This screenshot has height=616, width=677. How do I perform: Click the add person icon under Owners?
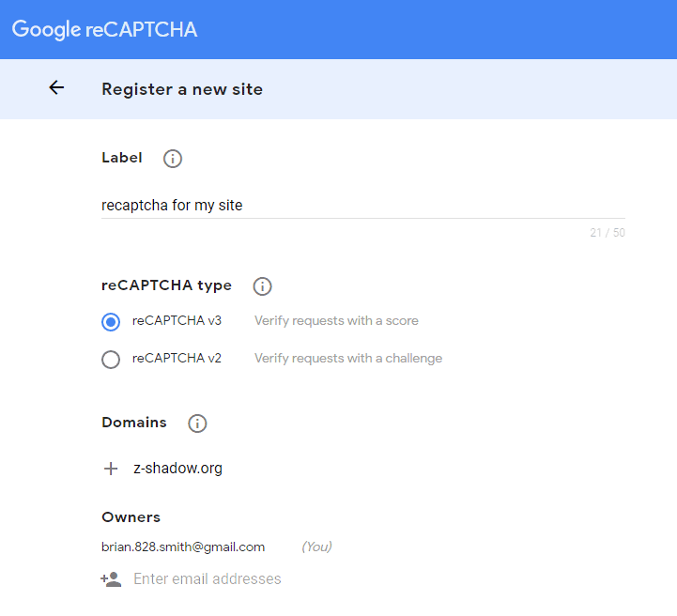pyautogui.click(x=112, y=579)
